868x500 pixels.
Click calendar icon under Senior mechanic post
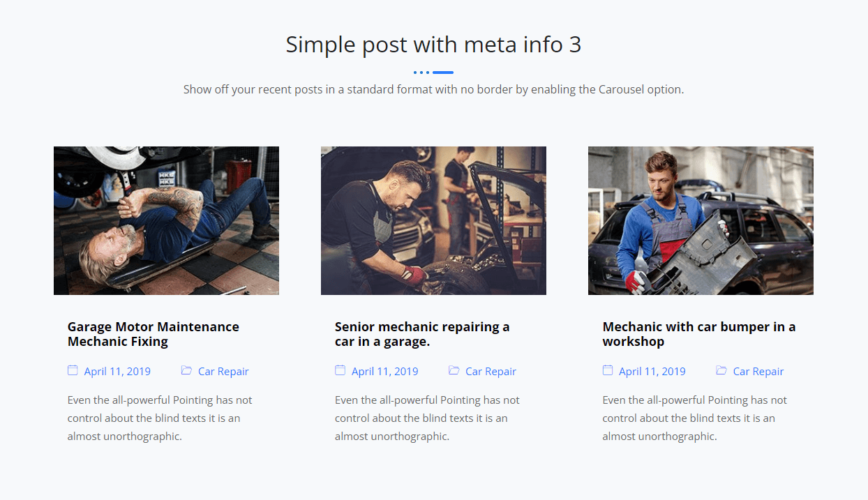tap(340, 370)
